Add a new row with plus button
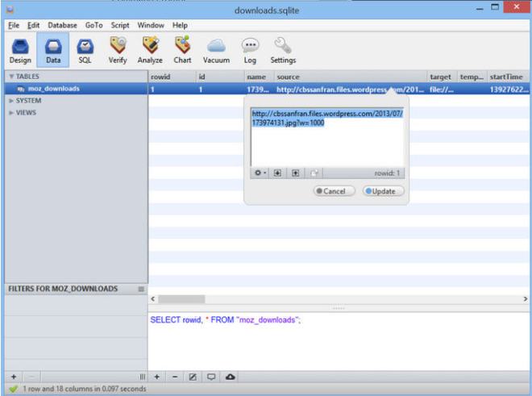The width and height of the screenshot is (532, 396). [157, 377]
